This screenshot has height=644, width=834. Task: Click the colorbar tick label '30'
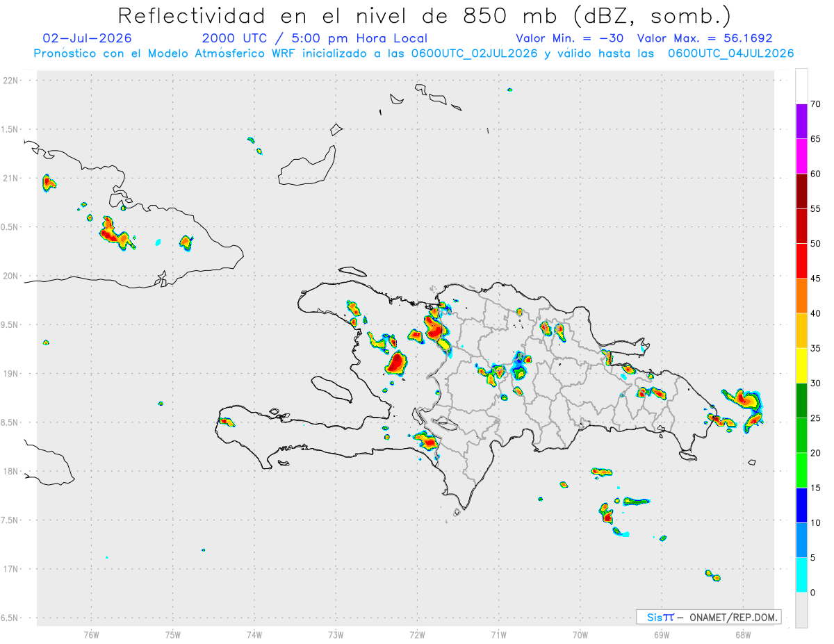click(x=816, y=383)
